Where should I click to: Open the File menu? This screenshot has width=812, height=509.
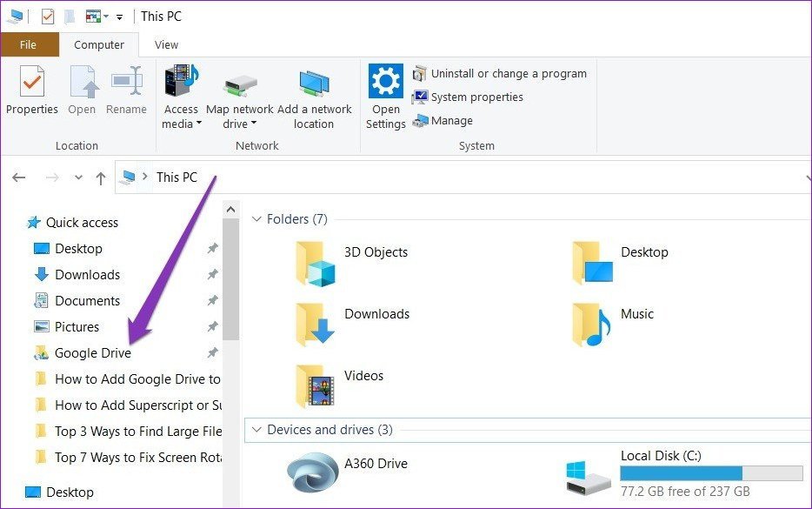click(30, 44)
